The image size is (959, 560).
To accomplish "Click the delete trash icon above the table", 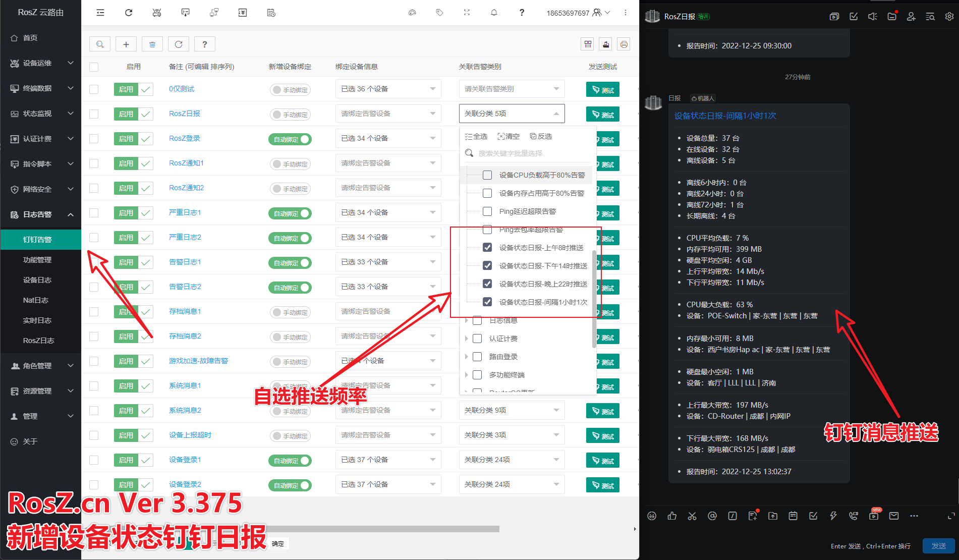I will point(152,44).
